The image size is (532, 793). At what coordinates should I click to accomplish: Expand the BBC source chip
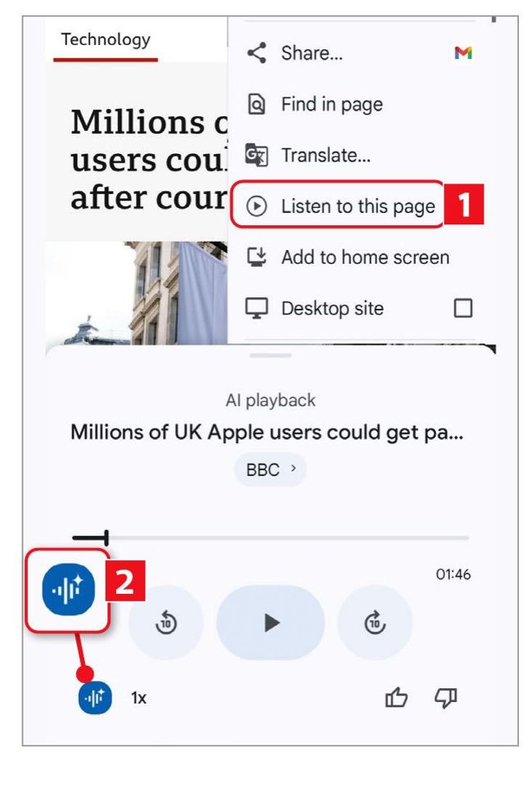(270, 470)
